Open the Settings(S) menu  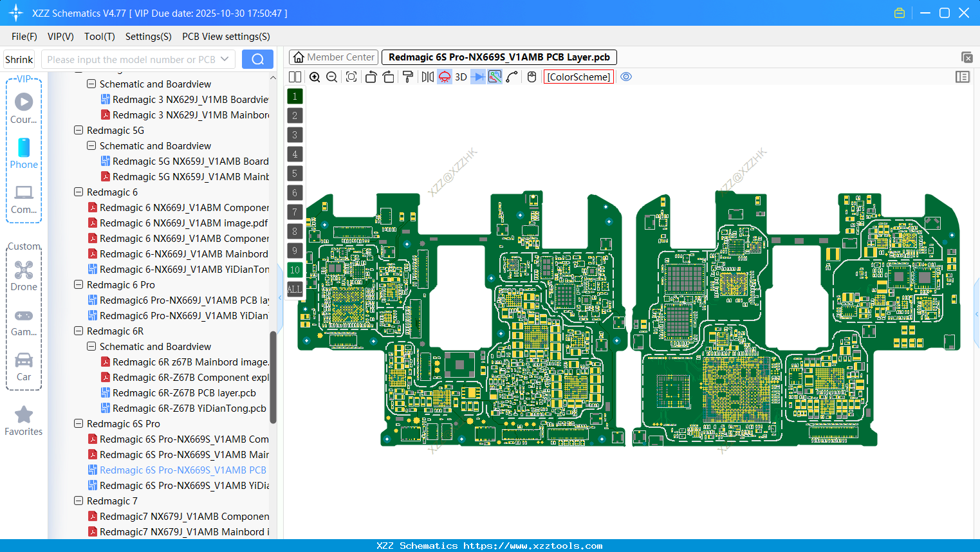[148, 37]
